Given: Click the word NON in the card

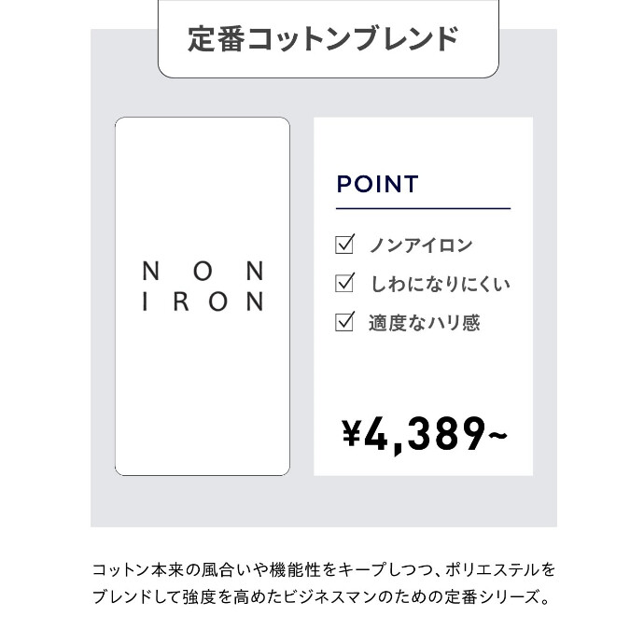Looking at the screenshot, I should point(203,270).
